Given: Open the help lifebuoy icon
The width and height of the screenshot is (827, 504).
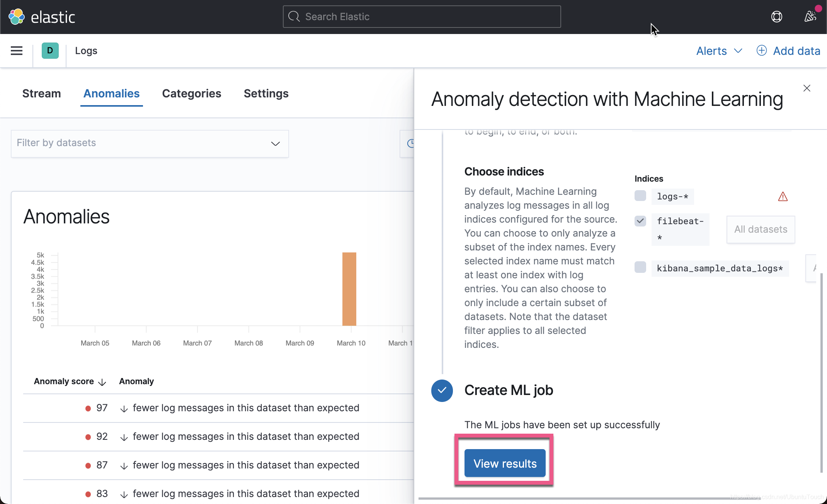Looking at the screenshot, I should [776, 17].
